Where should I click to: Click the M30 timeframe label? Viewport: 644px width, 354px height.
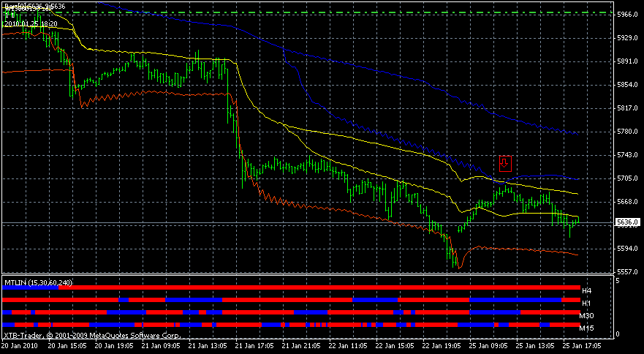[x=586, y=316]
